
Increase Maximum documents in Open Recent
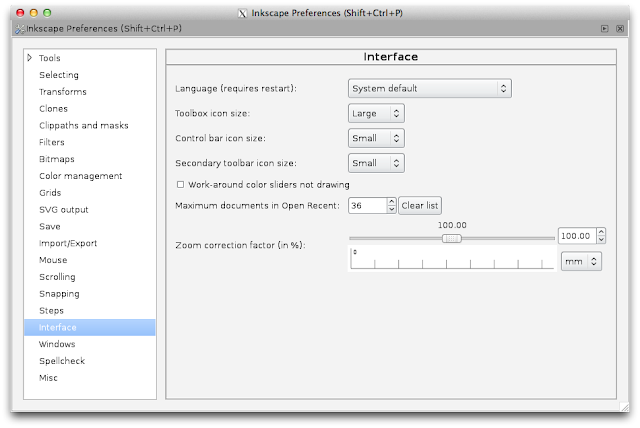tap(391, 202)
